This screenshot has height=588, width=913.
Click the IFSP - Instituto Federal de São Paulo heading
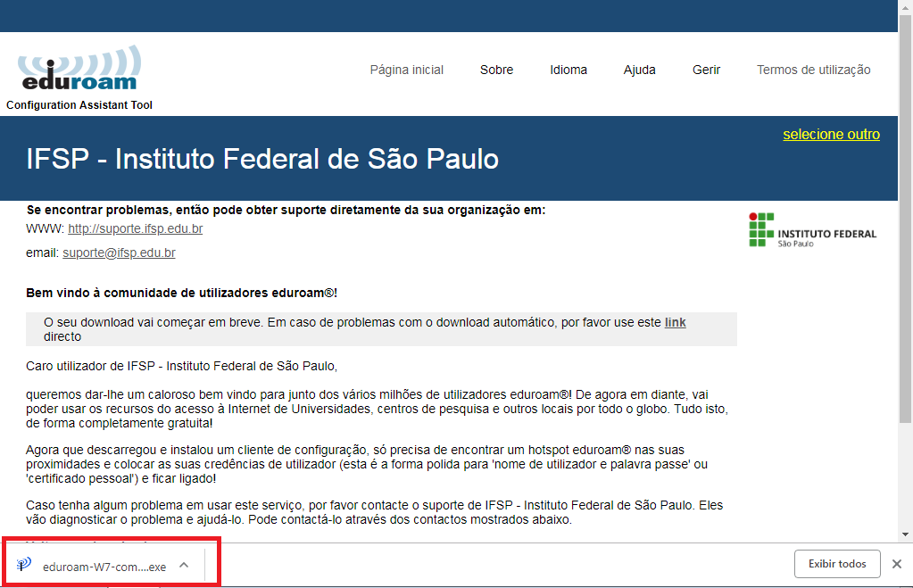click(x=262, y=159)
